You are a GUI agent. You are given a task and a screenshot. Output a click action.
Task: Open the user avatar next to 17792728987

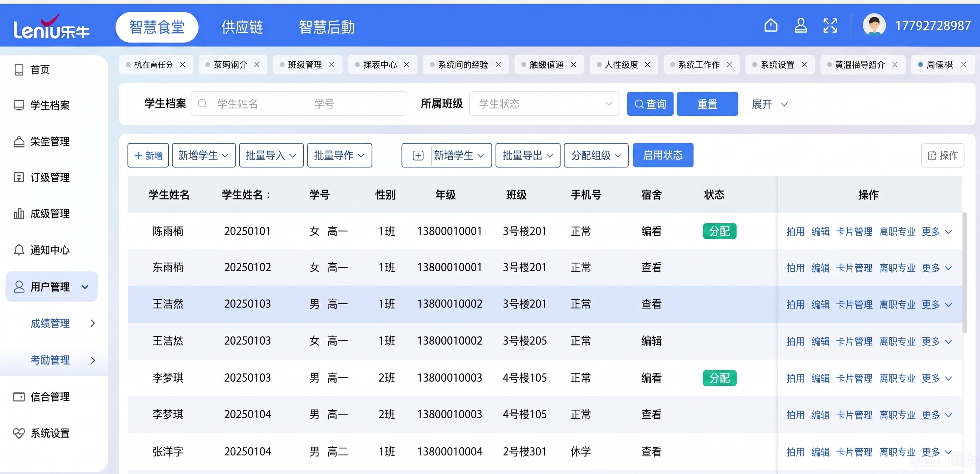click(x=874, y=25)
